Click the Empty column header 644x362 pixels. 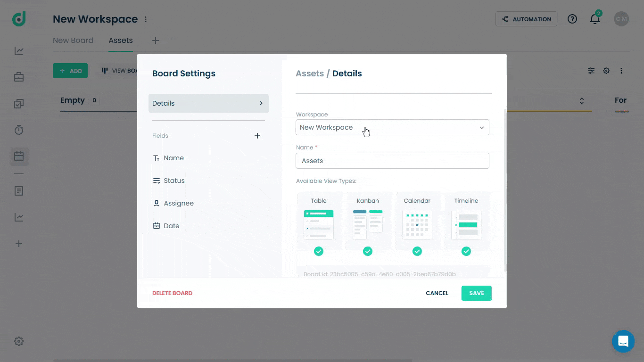73,100
